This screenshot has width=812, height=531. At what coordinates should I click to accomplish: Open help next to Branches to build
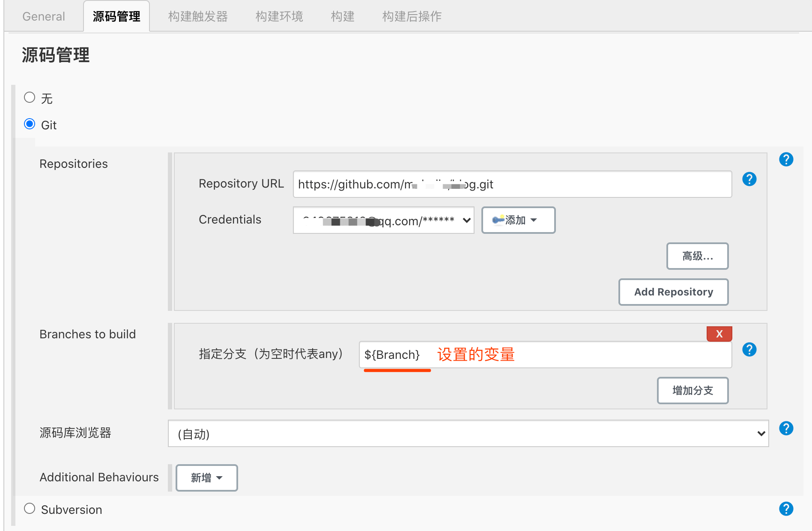(749, 350)
